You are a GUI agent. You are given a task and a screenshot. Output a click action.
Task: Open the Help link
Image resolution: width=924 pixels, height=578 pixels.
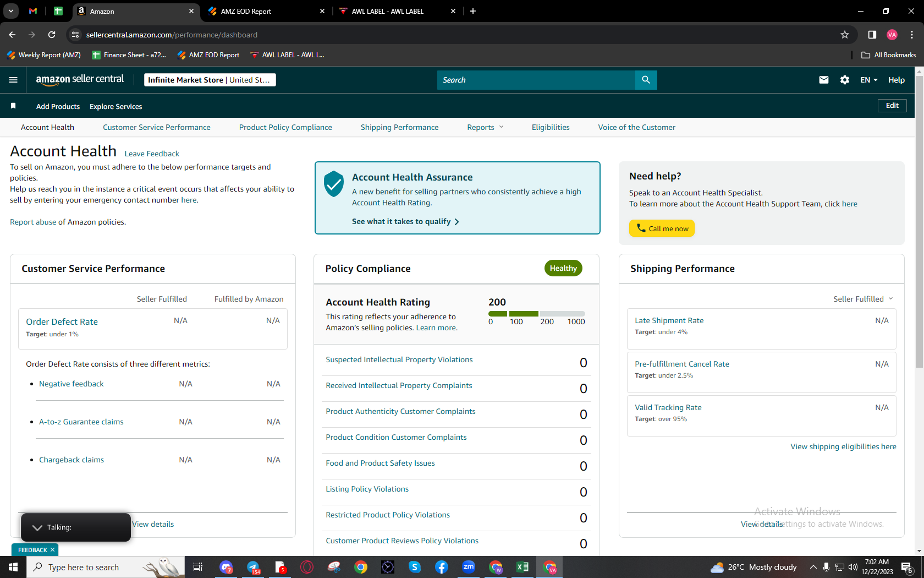coord(897,80)
